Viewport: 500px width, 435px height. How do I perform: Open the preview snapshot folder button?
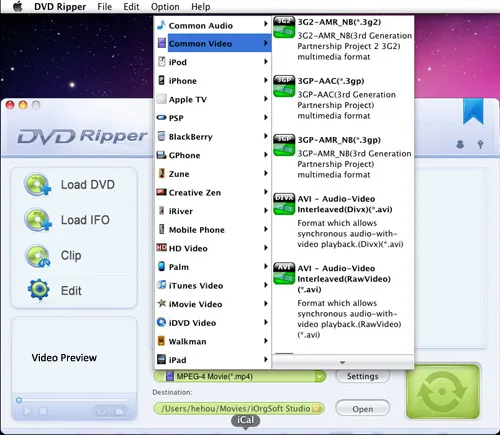[x=119, y=412]
